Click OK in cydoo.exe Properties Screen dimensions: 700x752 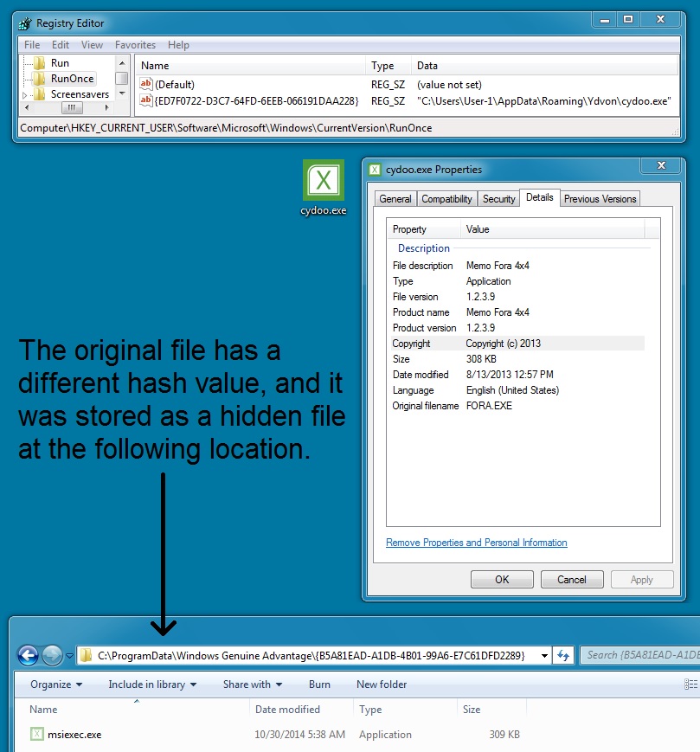(x=502, y=579)
